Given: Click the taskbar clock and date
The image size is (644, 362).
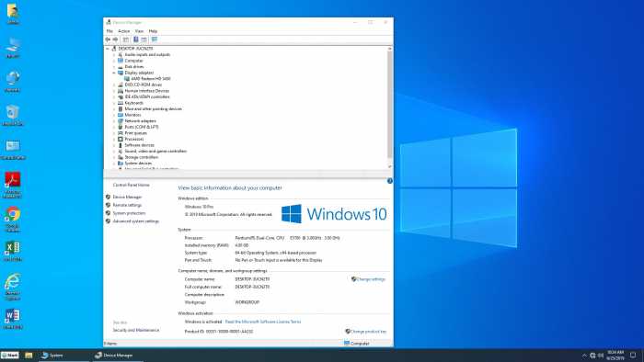Looking at the screenshot, I should [x=615, y=355].
